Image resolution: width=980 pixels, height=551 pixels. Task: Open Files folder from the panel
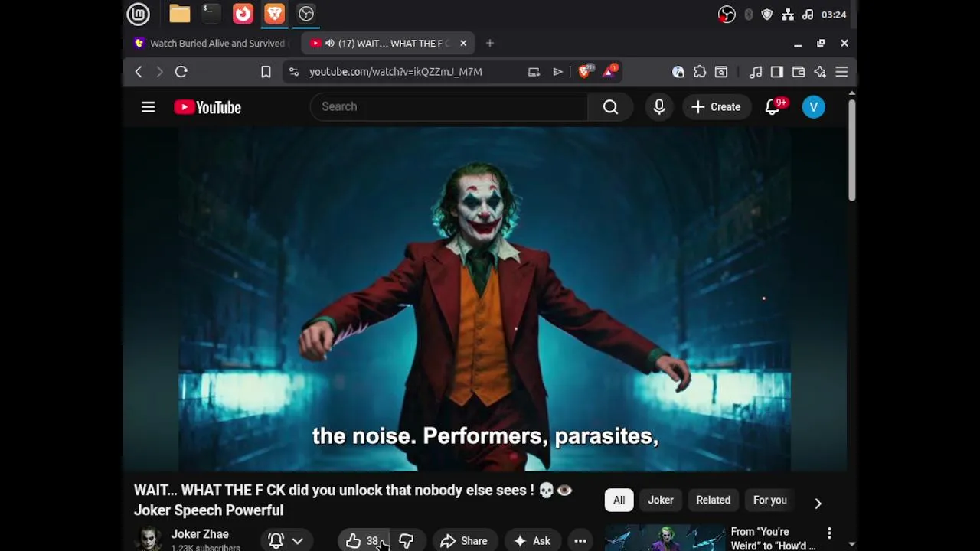point(180,14)
